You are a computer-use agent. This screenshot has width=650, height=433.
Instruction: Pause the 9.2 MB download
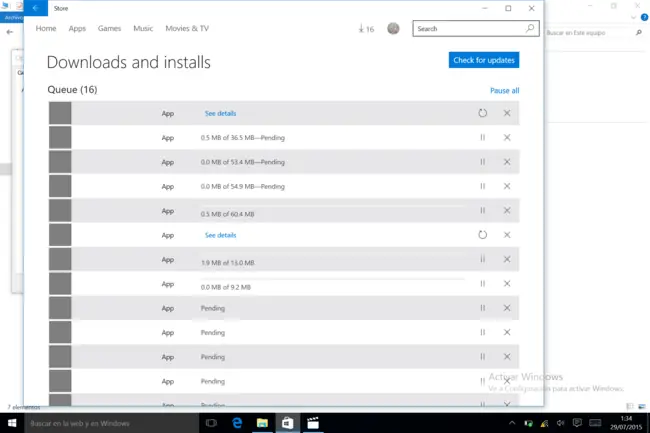[x=483, y=284]
